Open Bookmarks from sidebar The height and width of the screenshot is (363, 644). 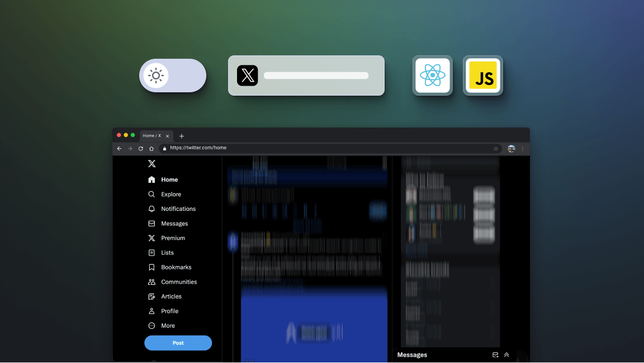click(176, 267)
